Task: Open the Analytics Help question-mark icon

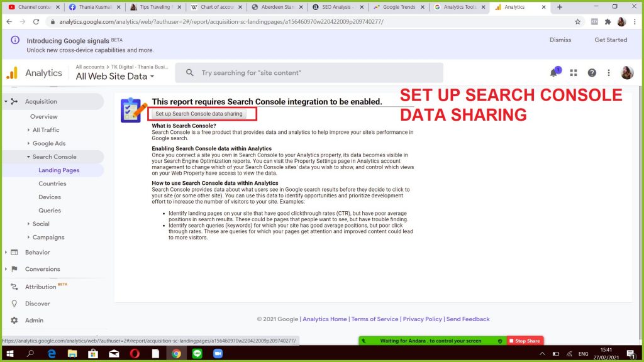Action: (x=591, y=72)
